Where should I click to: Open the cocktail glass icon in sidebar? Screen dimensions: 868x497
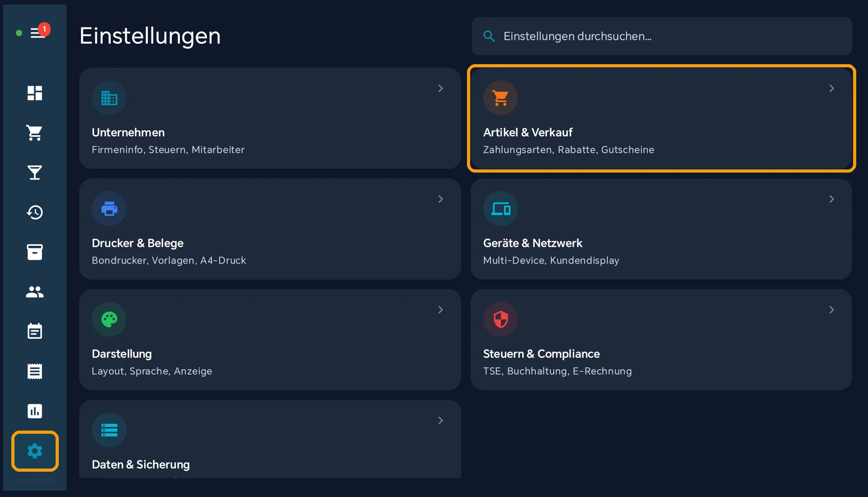tap(35, 173)
